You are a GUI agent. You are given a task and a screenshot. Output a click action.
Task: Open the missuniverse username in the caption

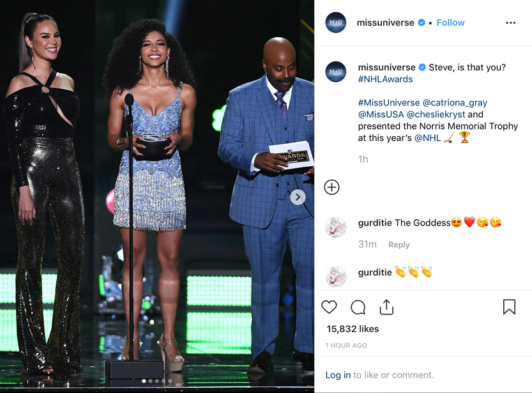[x=387, y=67]
